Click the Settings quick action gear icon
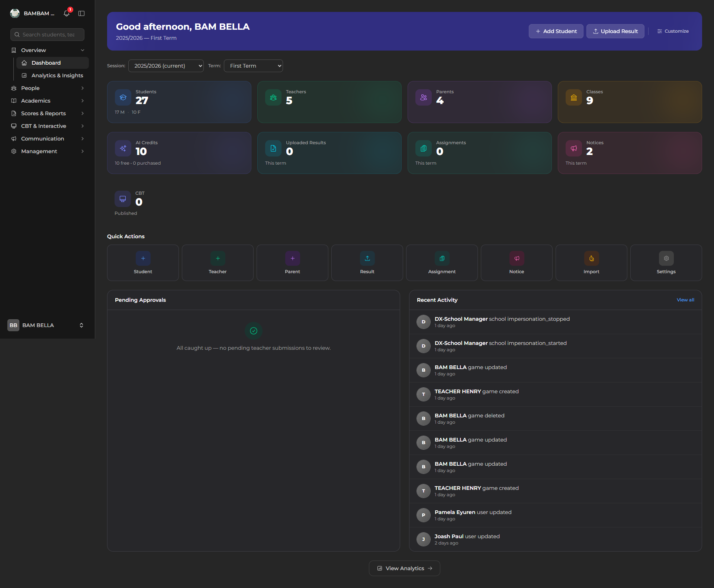This screenshot has width=714, height=588. pos(666,258)
